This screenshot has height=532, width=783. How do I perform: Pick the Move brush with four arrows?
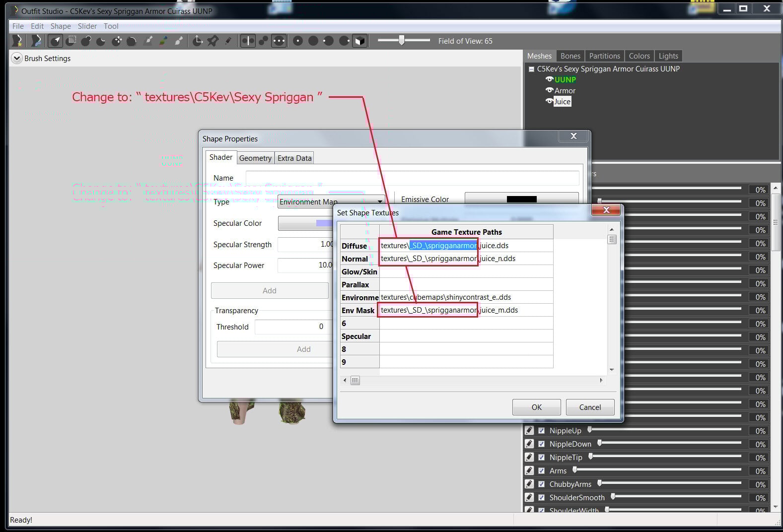[x=117, y=41]
